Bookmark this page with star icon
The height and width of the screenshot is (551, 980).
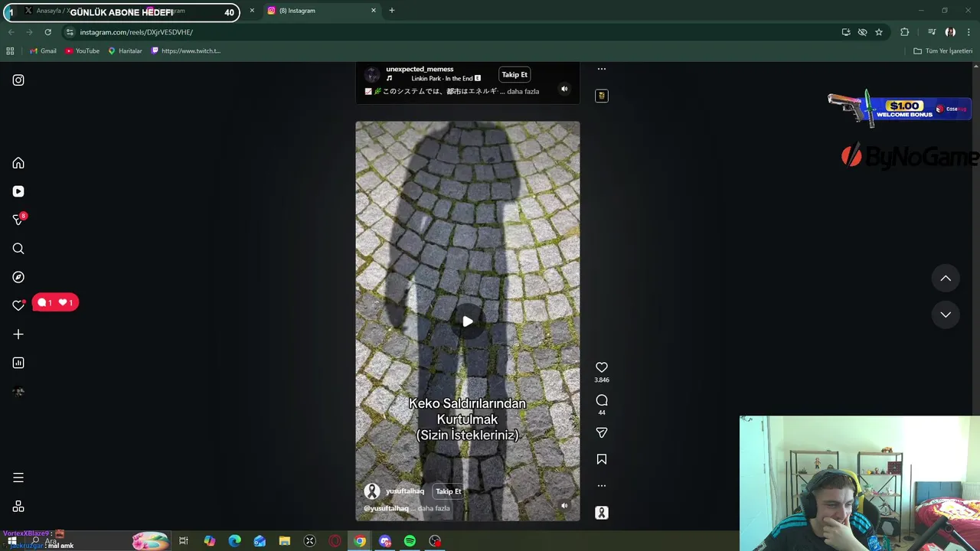(879, 32)
